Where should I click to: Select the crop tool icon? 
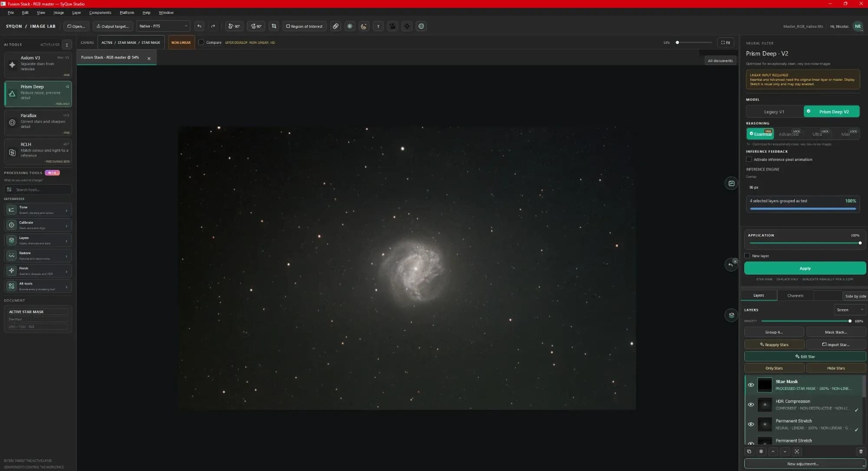(274, 26)
